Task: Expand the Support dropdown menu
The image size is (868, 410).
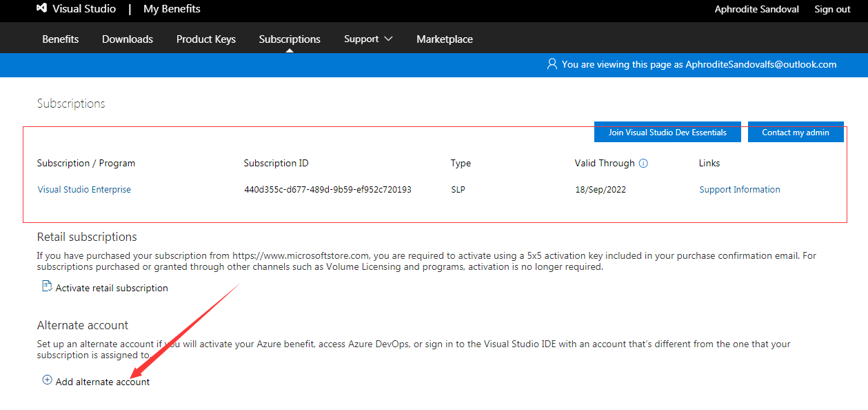Action: point(368,39)
